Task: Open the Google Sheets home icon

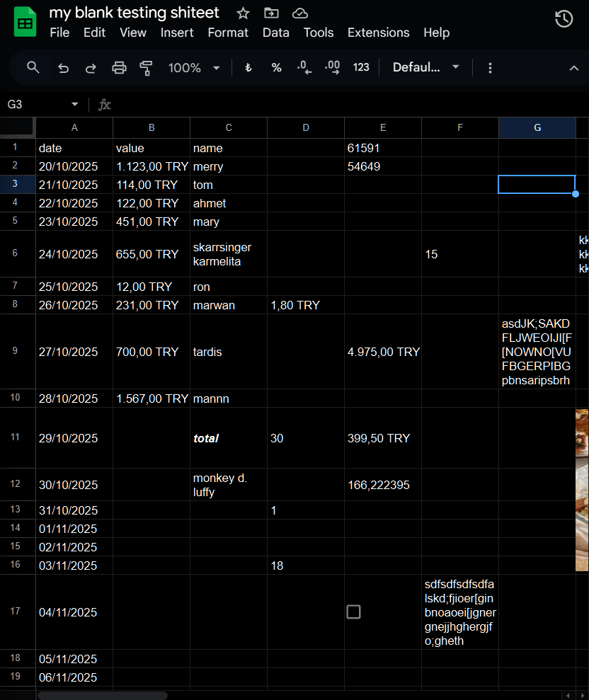Action: 25,23
